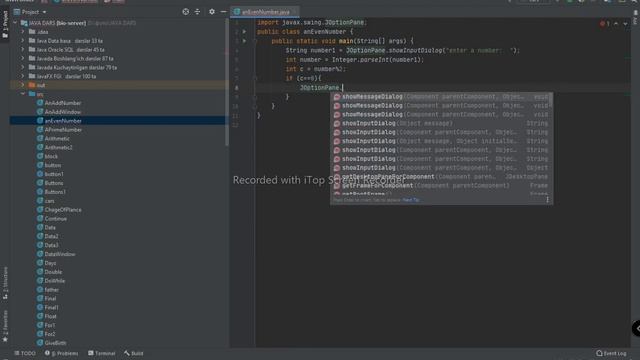
Task: Open Project panel settings gear
Action: [x=212, y=12]
